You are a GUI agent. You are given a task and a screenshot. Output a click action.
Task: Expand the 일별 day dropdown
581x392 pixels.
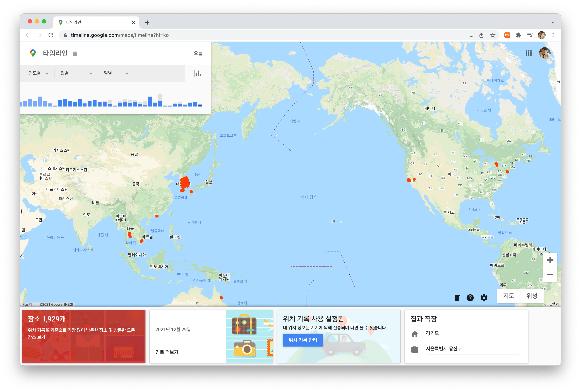(116, 73)
